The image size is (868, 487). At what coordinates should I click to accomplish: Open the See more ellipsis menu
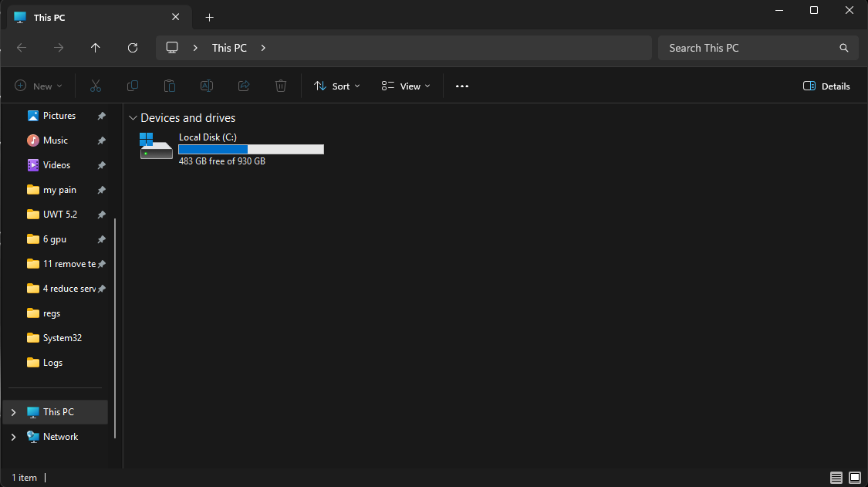click(462, 86)
